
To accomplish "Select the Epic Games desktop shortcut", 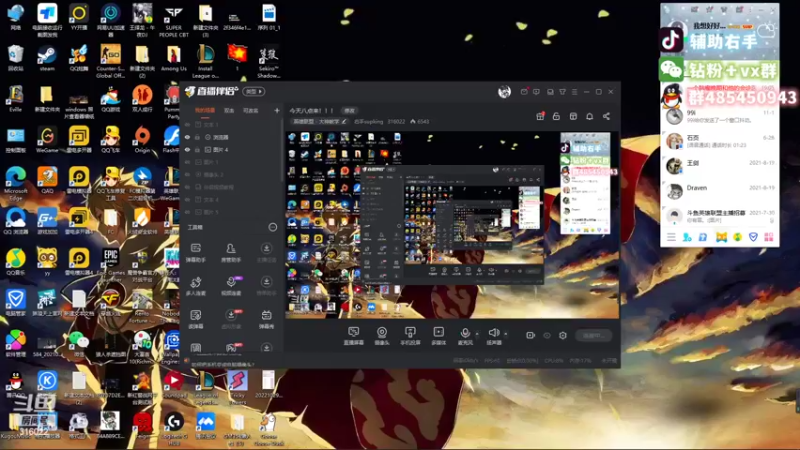I will pos(110,265).
